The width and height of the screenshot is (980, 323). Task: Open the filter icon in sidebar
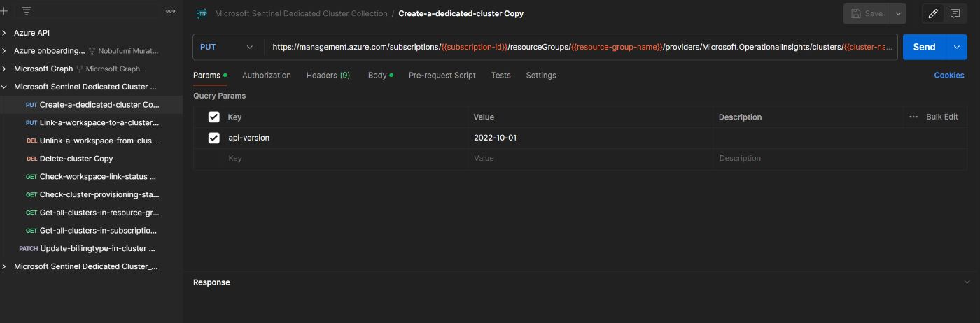pyautogui.click(x=27, y=11)
